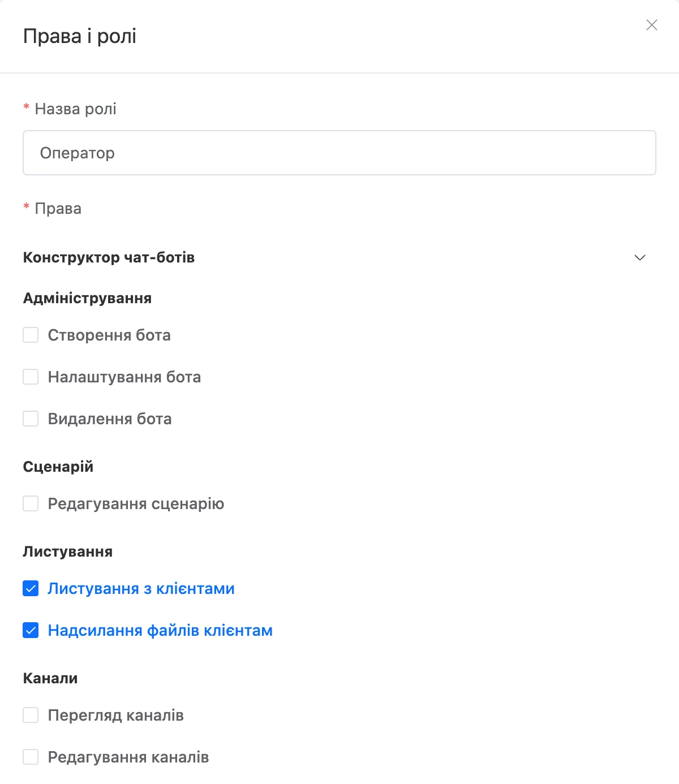Click the Видалення бота label text
Screen dimensions: 679x784
110,419
